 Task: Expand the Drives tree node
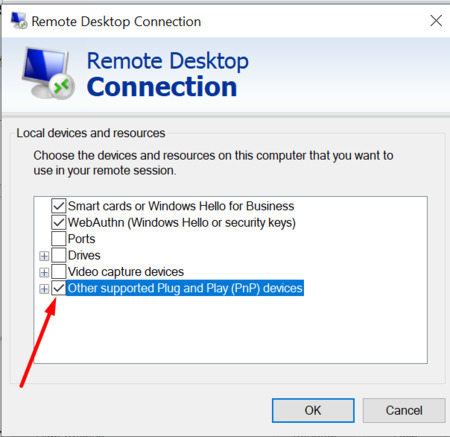point(44,256)
